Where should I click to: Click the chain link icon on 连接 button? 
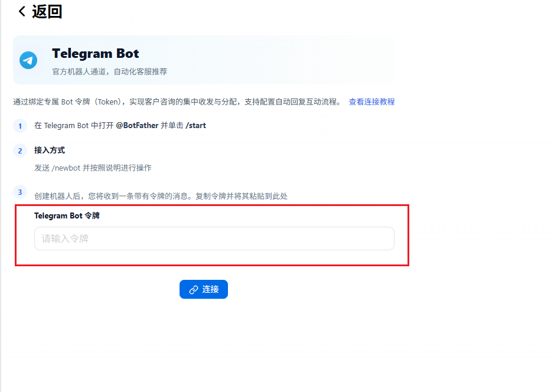pyautogui.click(x=194, y=290)
